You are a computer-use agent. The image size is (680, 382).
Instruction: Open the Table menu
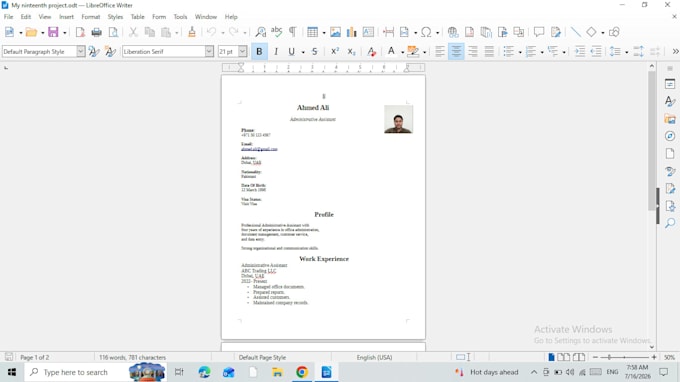pyautogui.click(x=137, y=16)
